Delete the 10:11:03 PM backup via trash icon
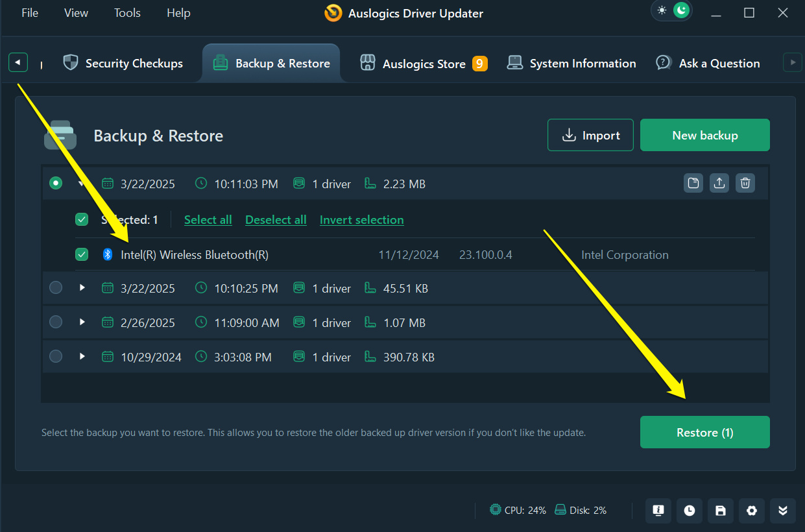Screen dimensions: 805x532 click(745, 184)
